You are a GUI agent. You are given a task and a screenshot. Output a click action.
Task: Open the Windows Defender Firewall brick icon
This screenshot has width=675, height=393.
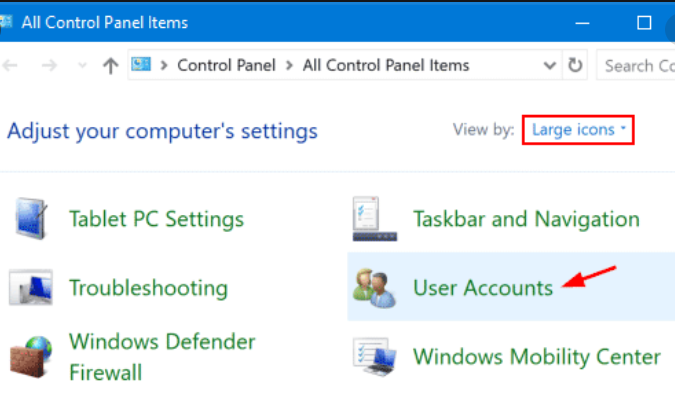(x=31, y=357)
